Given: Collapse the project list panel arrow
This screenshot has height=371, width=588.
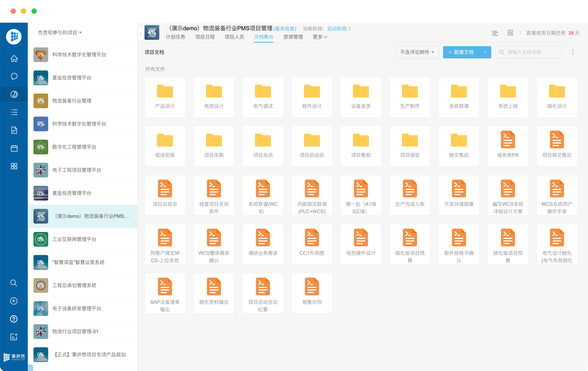Looking at the screenshot, I should tap(141, 34).
